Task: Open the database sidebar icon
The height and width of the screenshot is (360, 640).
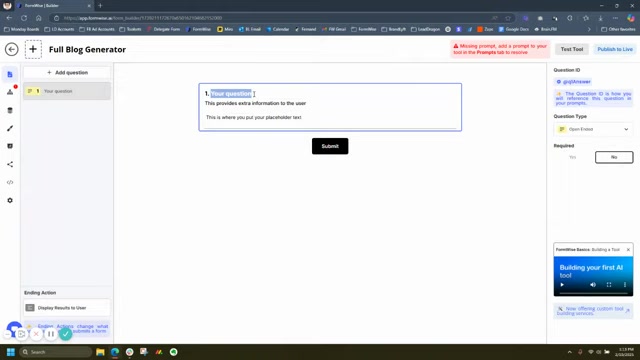Action: click(x=10, y=110)
